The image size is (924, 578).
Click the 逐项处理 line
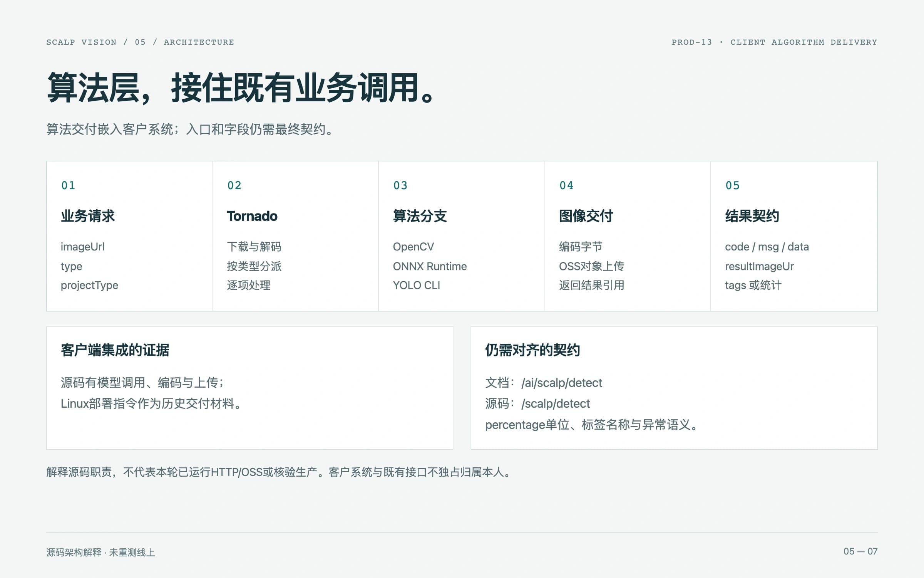(249, 285)
